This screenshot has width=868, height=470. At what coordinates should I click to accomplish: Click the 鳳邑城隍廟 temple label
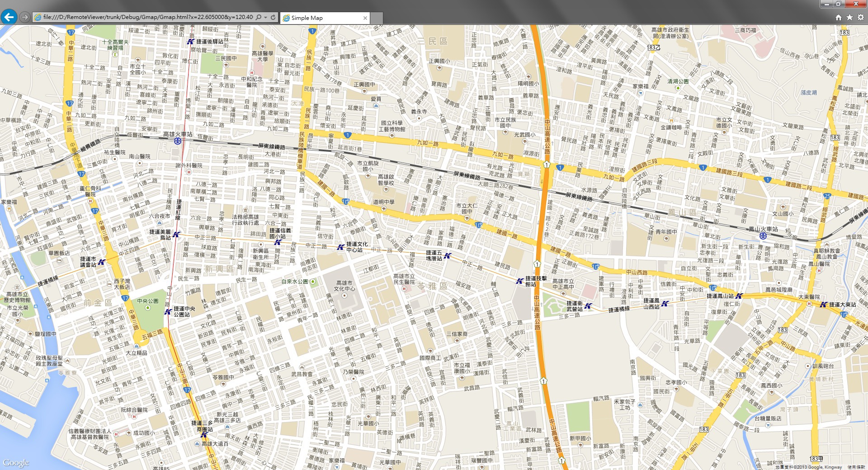[x=778, y=290]
